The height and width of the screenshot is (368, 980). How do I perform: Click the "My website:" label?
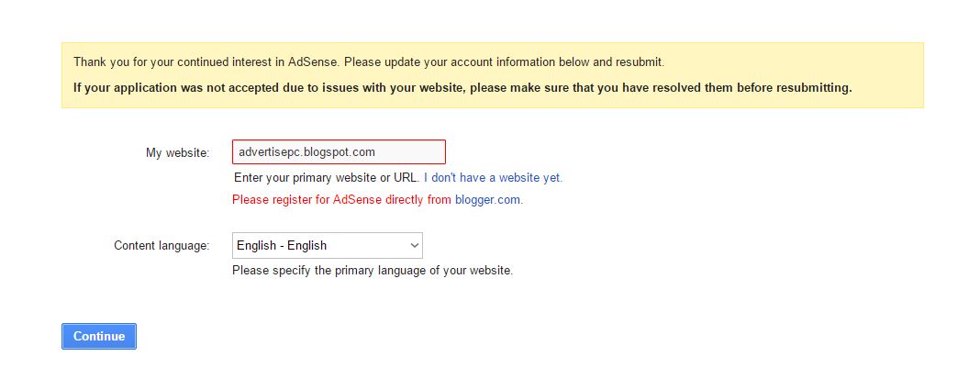(177, 151)
